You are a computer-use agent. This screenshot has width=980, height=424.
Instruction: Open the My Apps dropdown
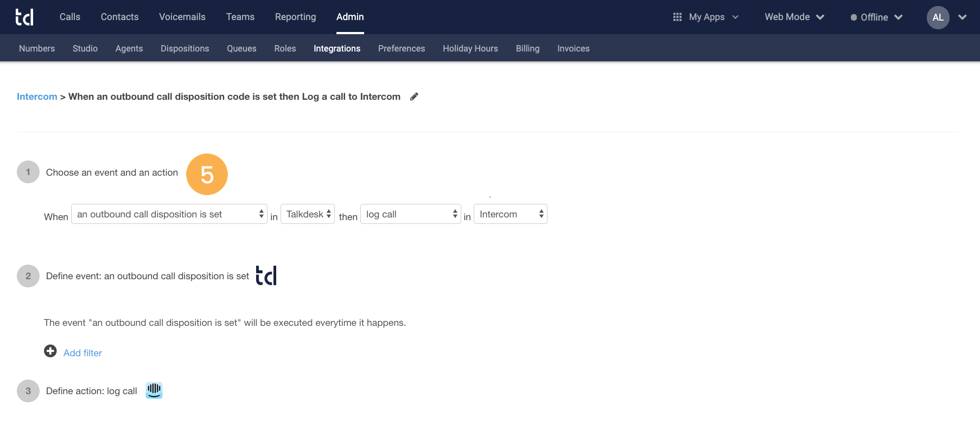click(706, 17)
